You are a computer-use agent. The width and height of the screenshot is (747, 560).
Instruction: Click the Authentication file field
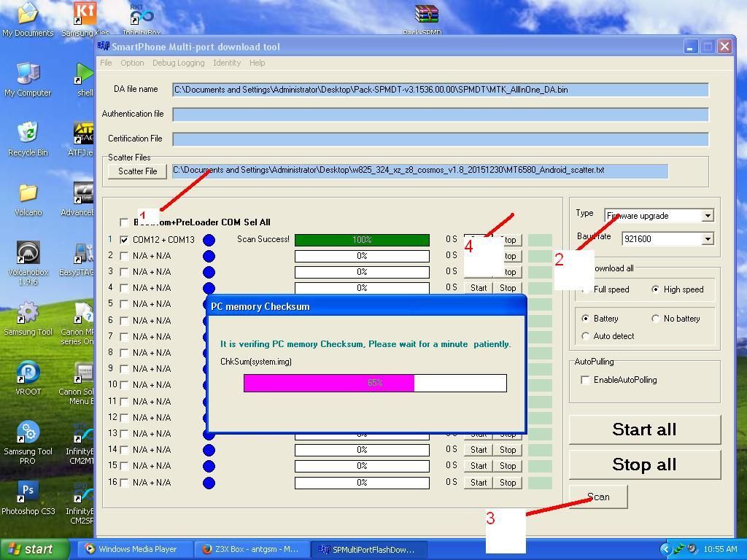[440, 114]
